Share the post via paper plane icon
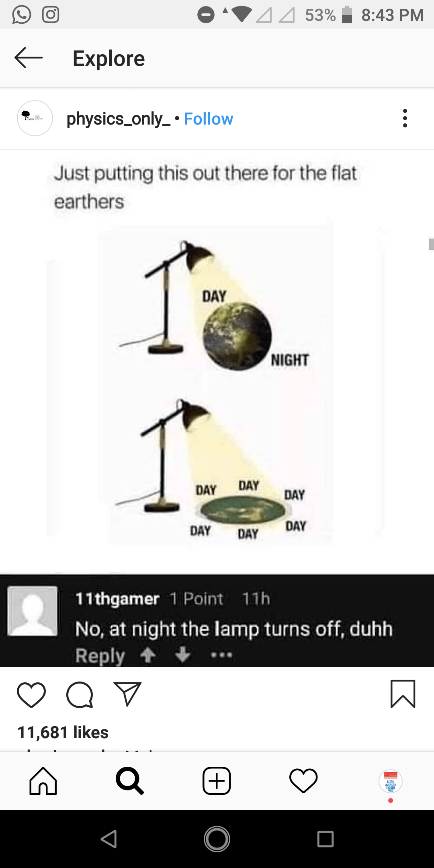This screenshot has width=434, height=868. 127,694
